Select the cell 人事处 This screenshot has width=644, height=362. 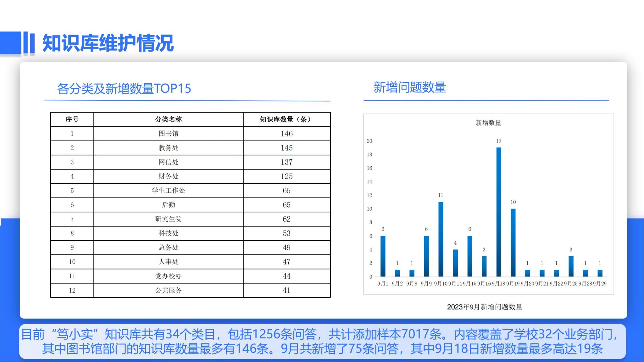click(169, 262)
